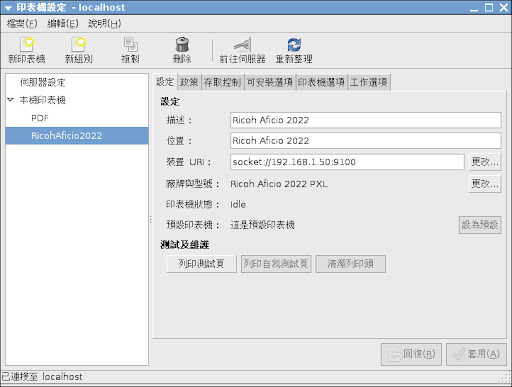Click the 套用(A) apply button
Viewport: 512px width, 387px height.
476,354
